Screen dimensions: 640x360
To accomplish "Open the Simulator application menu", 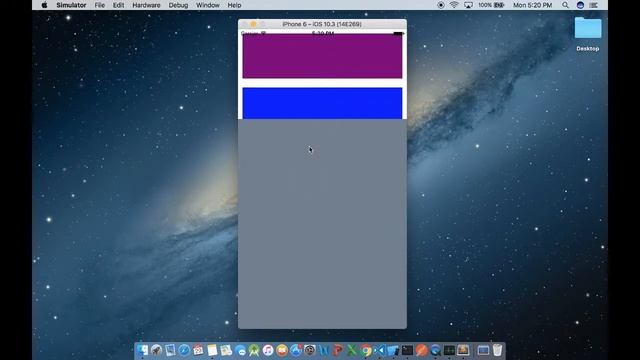I will pyautogui.click(x=71, y=5).
